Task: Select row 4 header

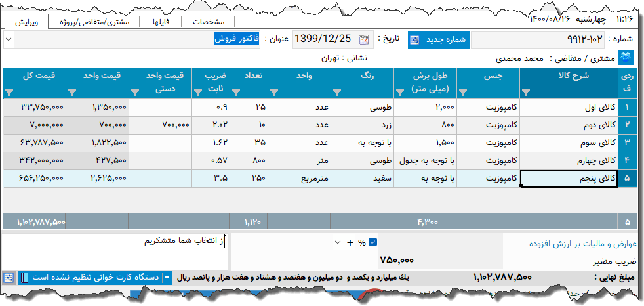Action: click(627, 161)
